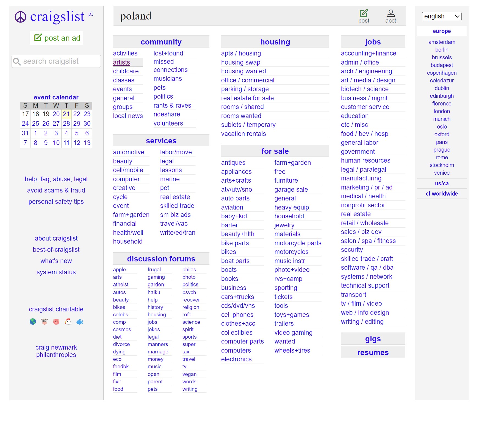Open electronics for sale link
The image size is (504, 427).
point(236,359)
